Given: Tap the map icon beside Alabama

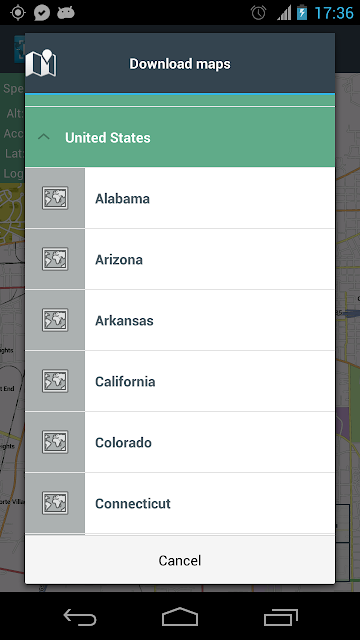Looking at the screenshot, I should tap(55, 198).
